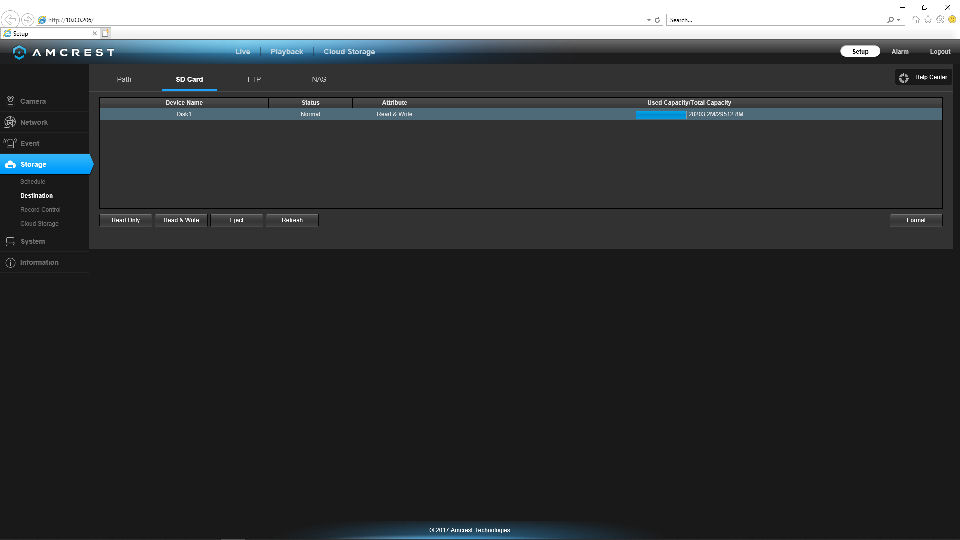Collapse the Storage menu section

pyautogui.click(x=46, y=164)
